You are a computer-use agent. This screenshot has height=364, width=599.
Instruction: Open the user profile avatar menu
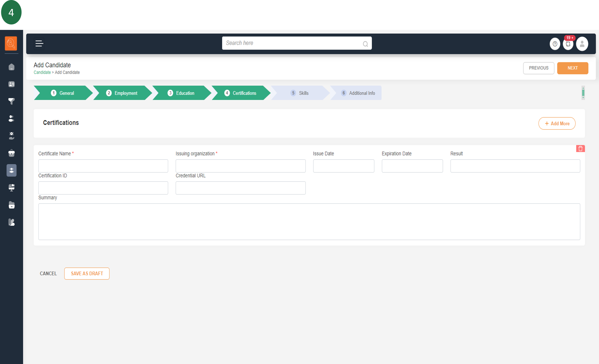click(x=582, y=44)
